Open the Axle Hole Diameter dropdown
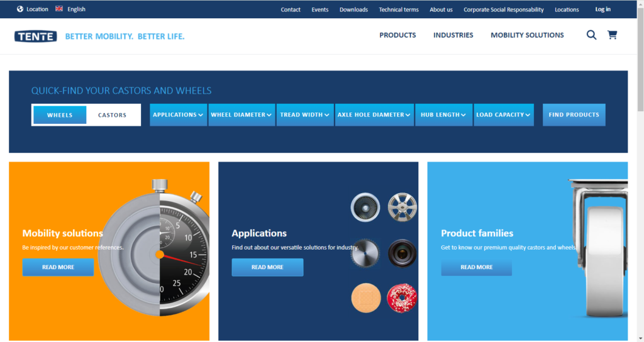The height and width of the screenshot is (342, 644). pyautogui.click(x=374, y=115)
